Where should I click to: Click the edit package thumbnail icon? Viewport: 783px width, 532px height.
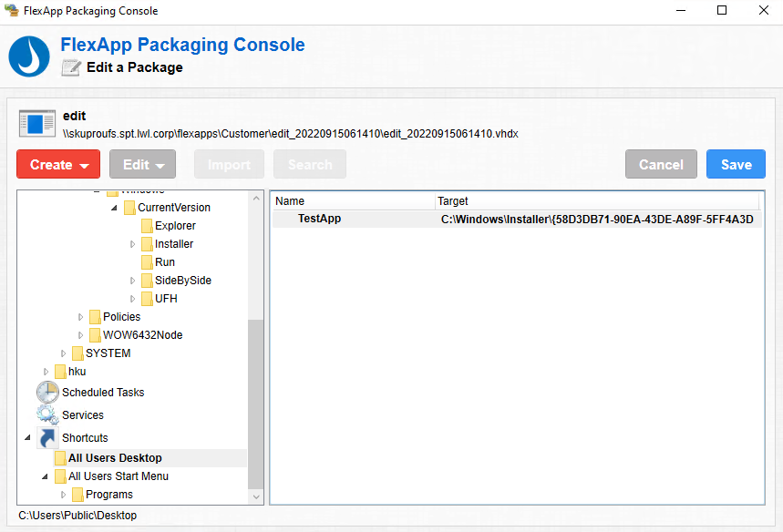tap(37, 123)
